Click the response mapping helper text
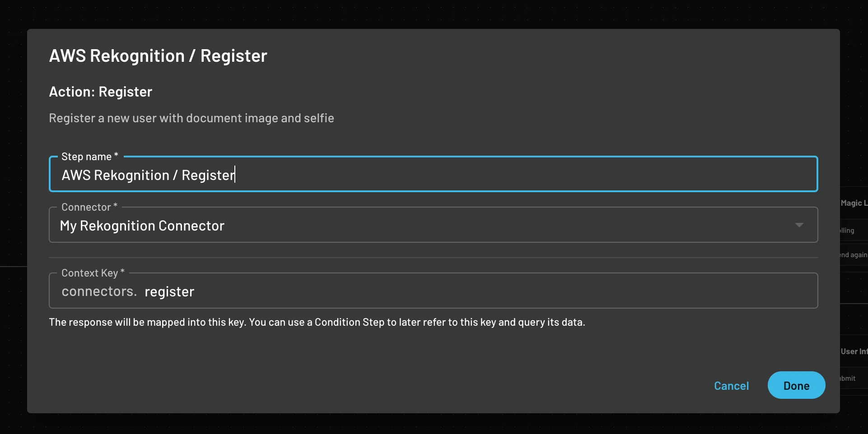The image size is (868, 434). click(317, 322)
